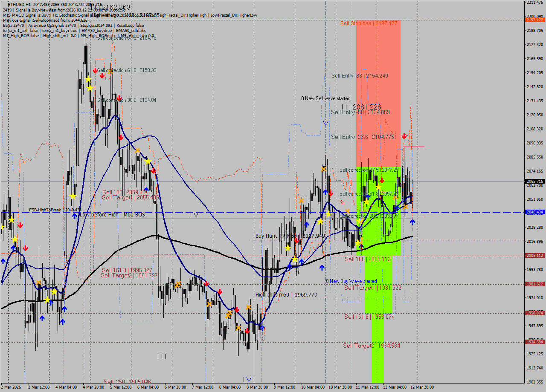The height and width of the screenshot is (392, 546).
Task: Click the "ResetLoop:false" status text
Action: click(130, 25)
